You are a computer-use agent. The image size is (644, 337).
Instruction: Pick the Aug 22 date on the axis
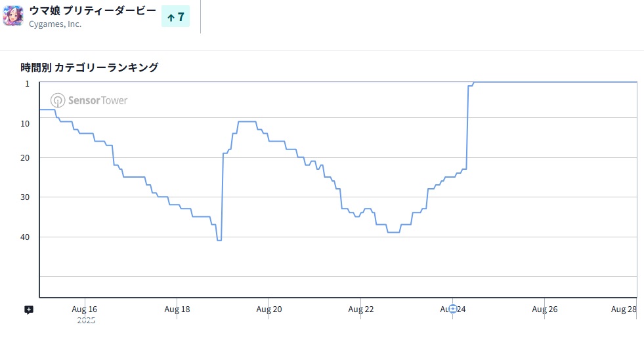[361, 309]
